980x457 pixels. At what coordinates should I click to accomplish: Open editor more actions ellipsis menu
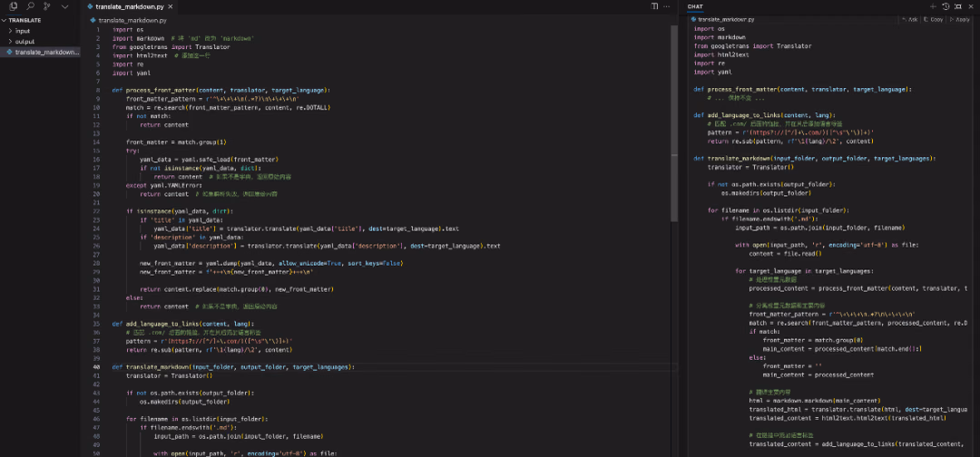pyautogui.click(x=668, y=6)
